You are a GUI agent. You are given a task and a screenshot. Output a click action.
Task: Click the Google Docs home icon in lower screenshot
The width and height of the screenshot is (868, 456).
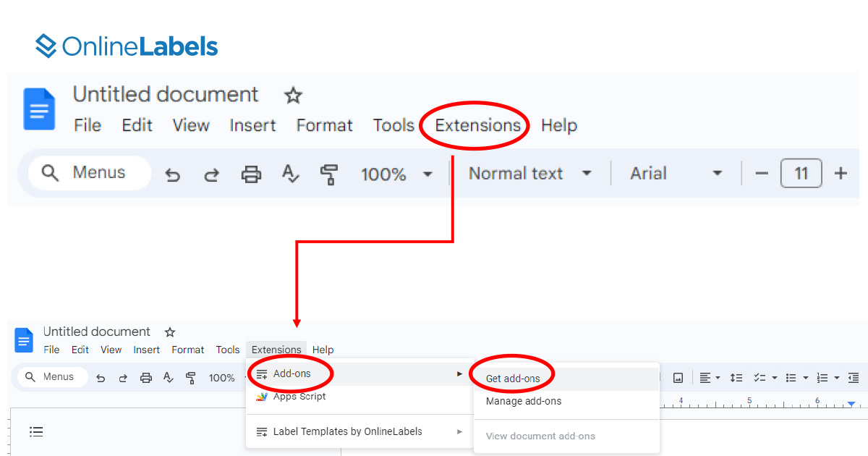[x=24, y=339]
